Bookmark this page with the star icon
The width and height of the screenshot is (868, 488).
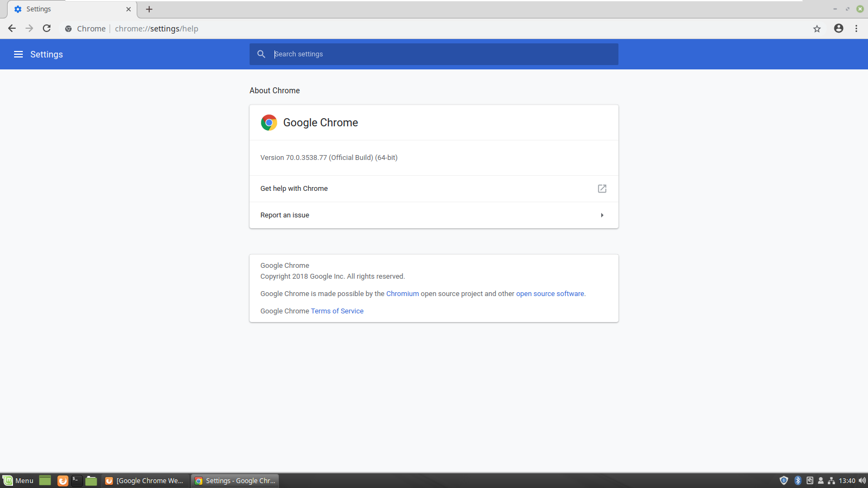click(x=817, y=29)
